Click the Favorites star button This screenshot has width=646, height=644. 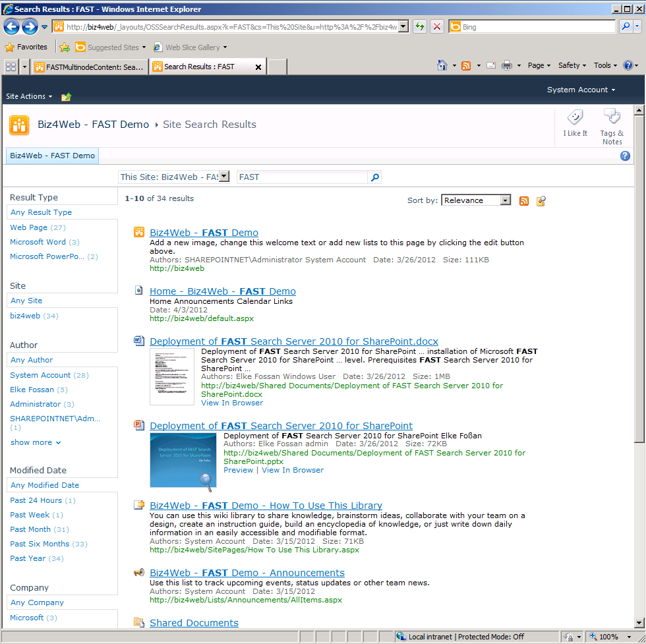coord(26,47)
